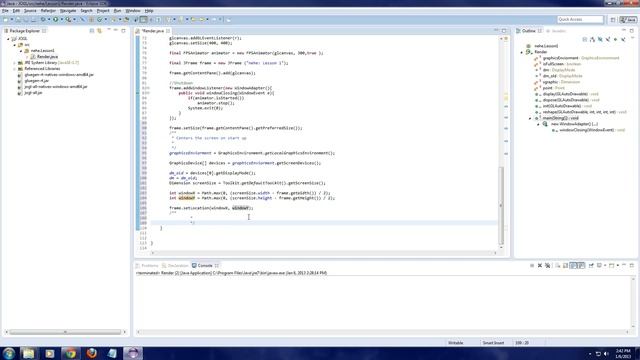Open the Run menu

pyautogui.click(x=117, y=11)
